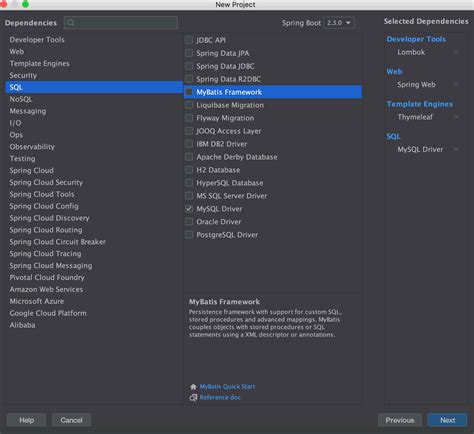Click the reference doc icon
Screen dimensions: 474x434
click(x=193, y=398)
